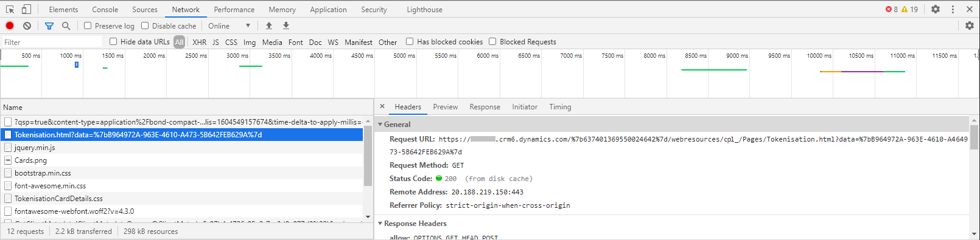The width and height of the screenshot is (980, 240).
Task: Toggle the device toolbar icon
Action: point(26,9)
